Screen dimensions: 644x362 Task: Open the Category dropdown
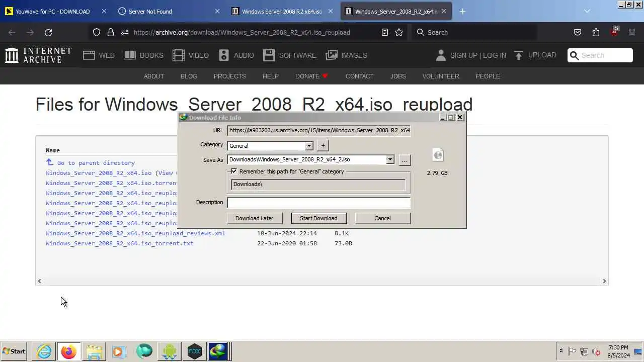(309, 146)
